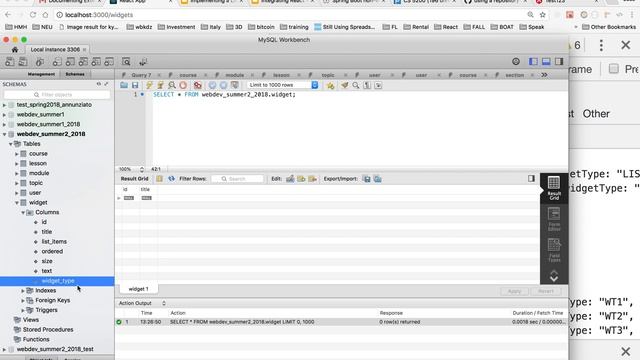Image resolution: width=640 pixels, height=360 pixels.
Task: Tick the checkbox next to 'Pre' in the browser panel
Action: (613, 69)
